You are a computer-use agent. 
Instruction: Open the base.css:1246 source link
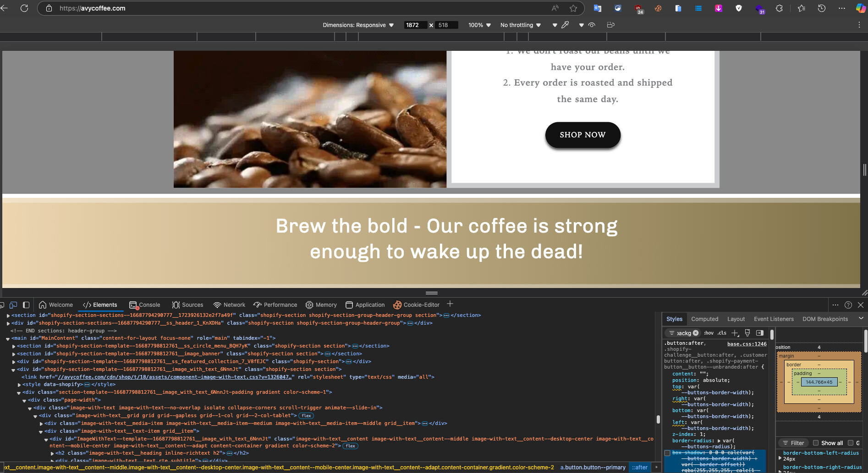click(x=747, y=344)
